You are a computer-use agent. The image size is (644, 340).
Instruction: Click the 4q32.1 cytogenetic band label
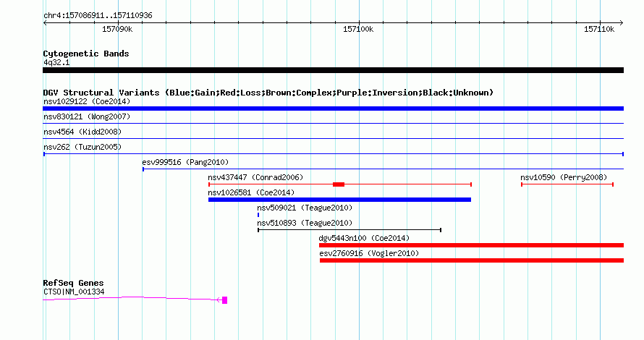56,62
